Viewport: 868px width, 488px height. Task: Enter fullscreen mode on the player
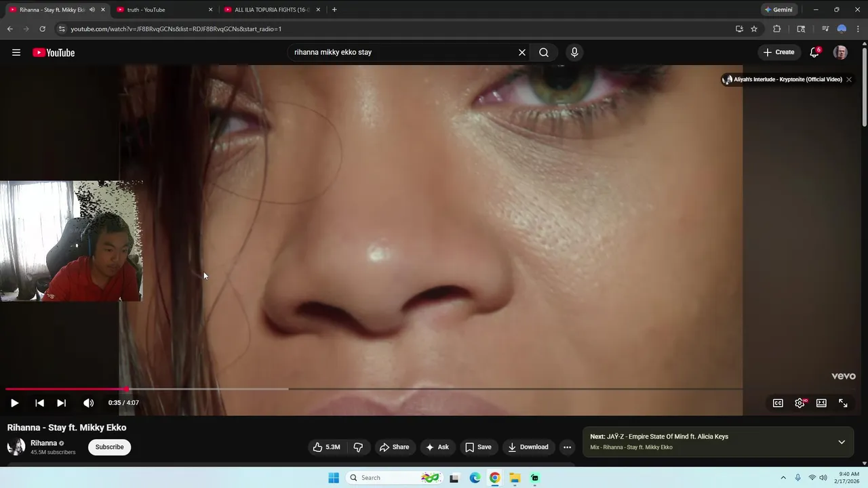(x=843, y=403)
